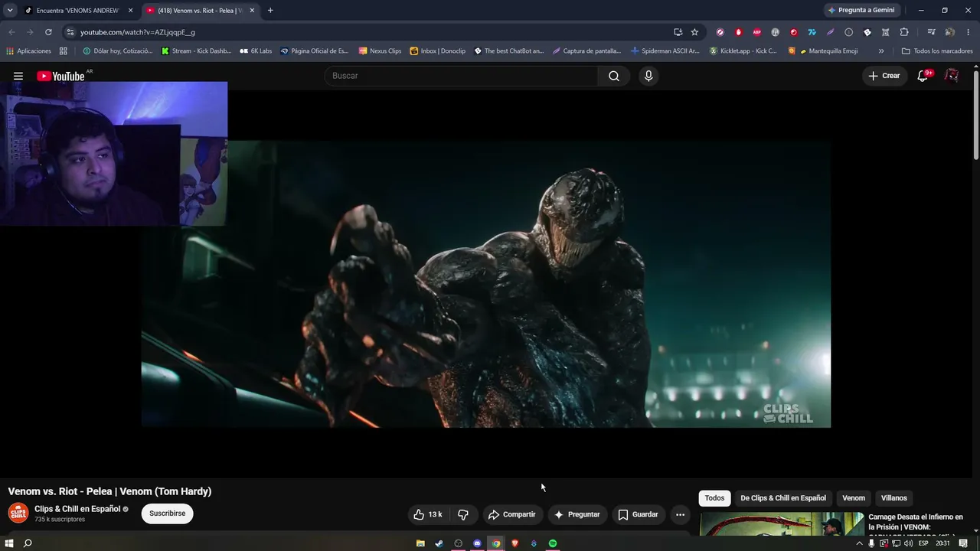Switch the ESP keyboard language indicator

pos(923,543)
